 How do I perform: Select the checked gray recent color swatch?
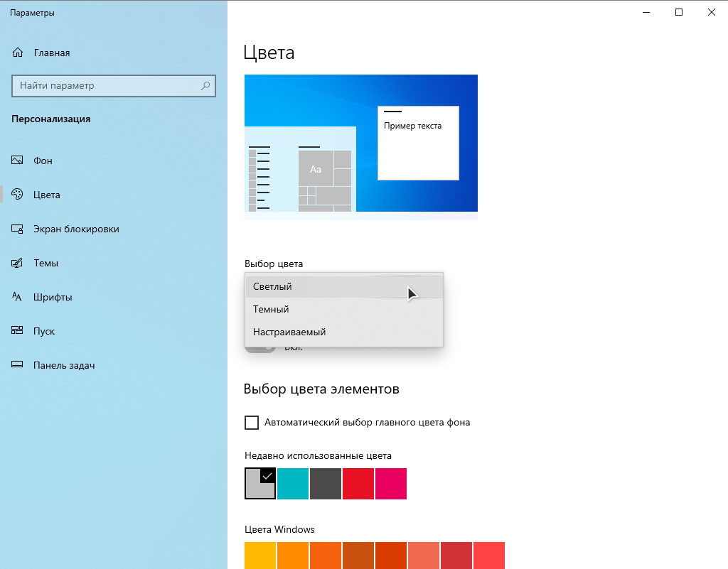(260, 484)
